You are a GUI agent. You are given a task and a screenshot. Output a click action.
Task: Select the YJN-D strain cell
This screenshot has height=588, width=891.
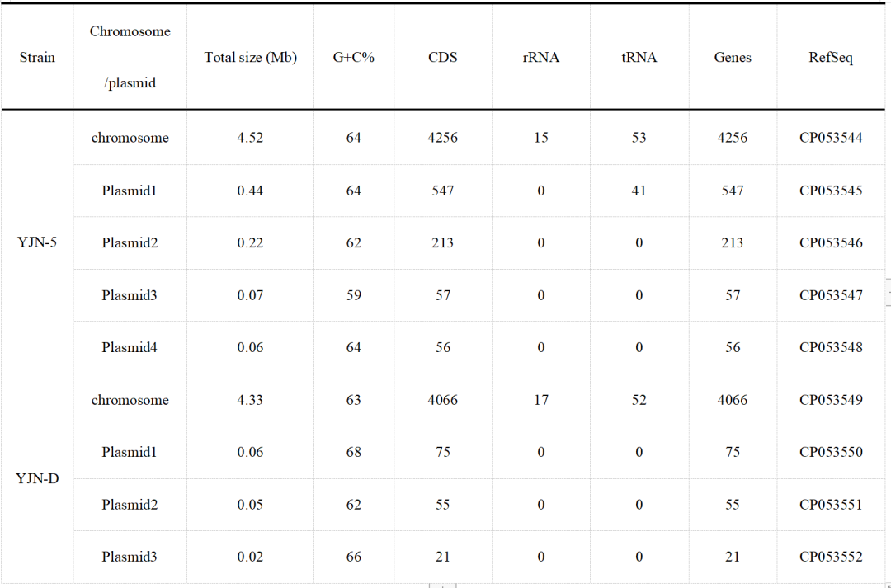click(37, 478)
